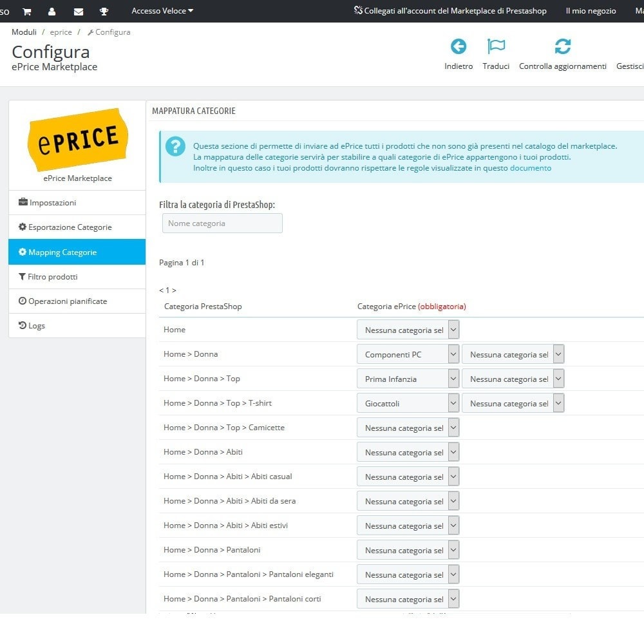Viewport: 644px width, 644px height.
Task: Open the Esportazione Categorie sidebar tab
Action: 77,227
